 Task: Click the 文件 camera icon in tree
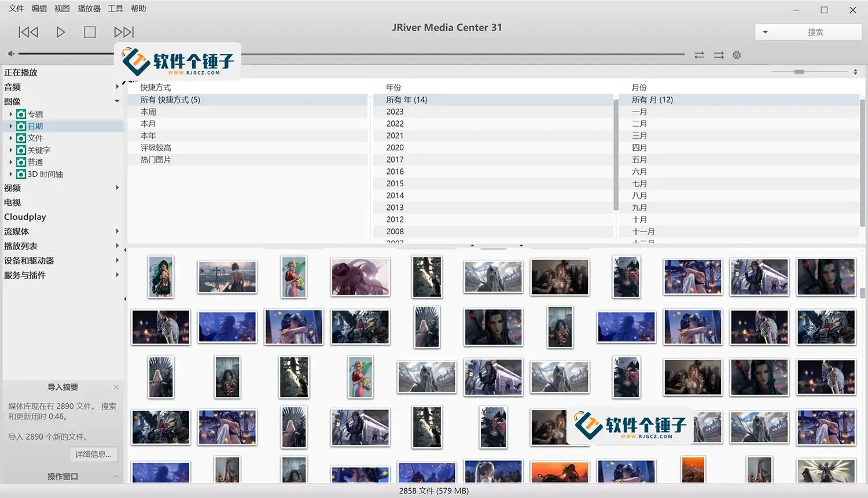pyautogui.click(x=21, y=138)
